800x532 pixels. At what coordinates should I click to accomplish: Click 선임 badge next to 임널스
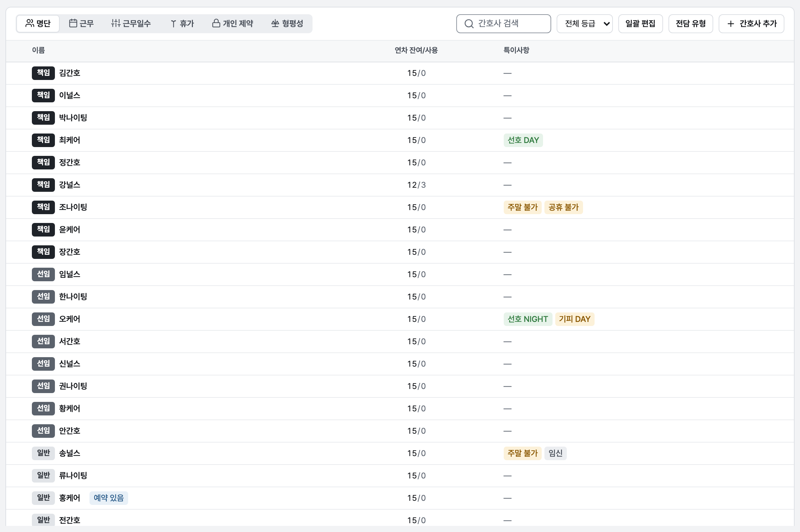pyautogui.click(x=43, y=274)
